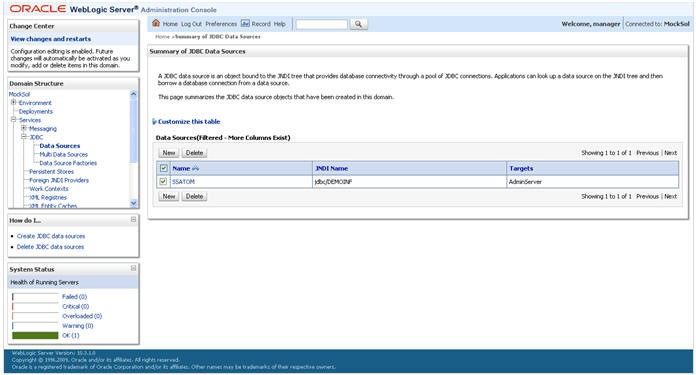Collapse the Services tree node
696x375 pixels.
tap(14, 120)
